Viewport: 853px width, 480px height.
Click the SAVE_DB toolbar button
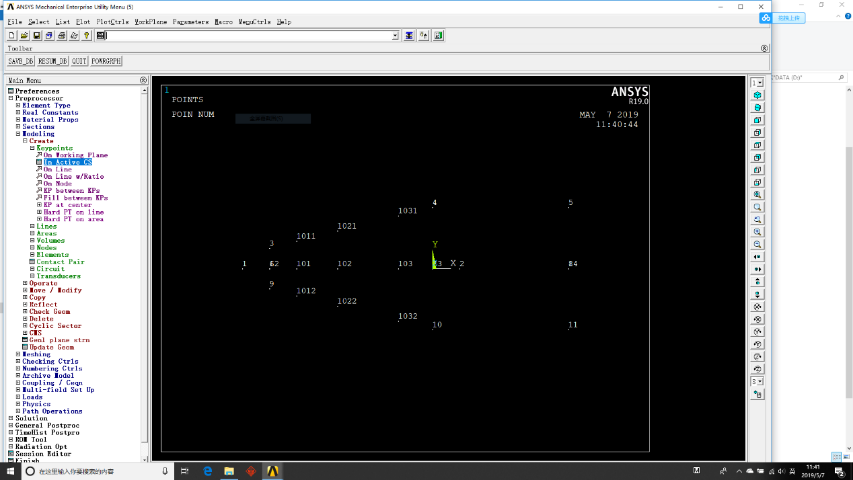(x=21, y=61)
